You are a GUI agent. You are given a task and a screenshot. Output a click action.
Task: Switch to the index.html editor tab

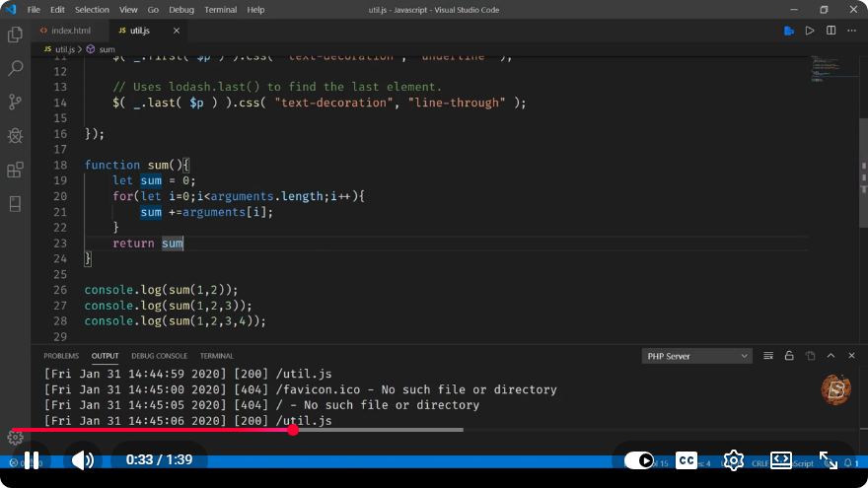(x=65, y=31)
